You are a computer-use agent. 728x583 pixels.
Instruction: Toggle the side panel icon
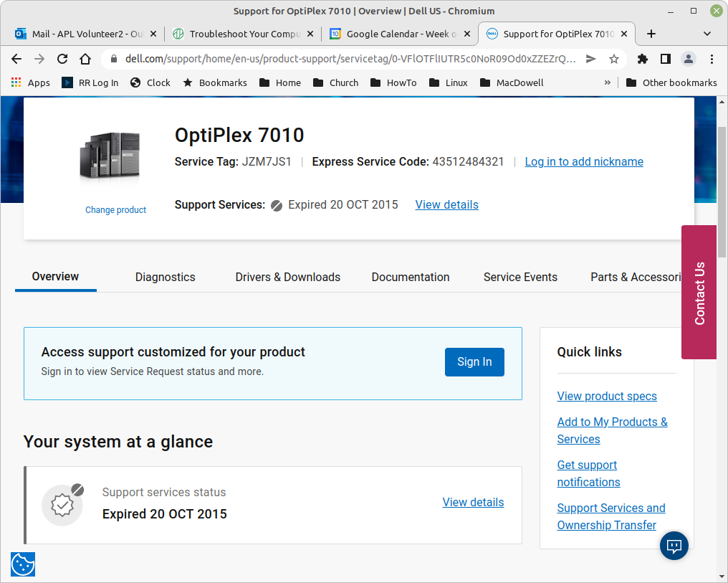pos(666,59)
